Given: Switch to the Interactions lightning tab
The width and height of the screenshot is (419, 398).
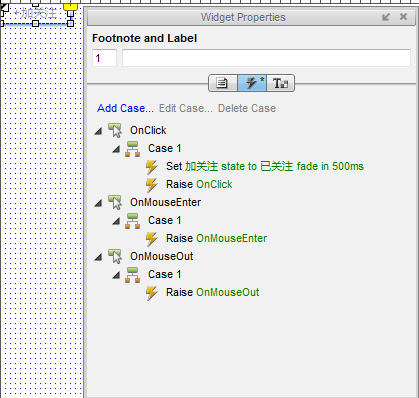Looking at the screenshot, I should tap(252, 83).
